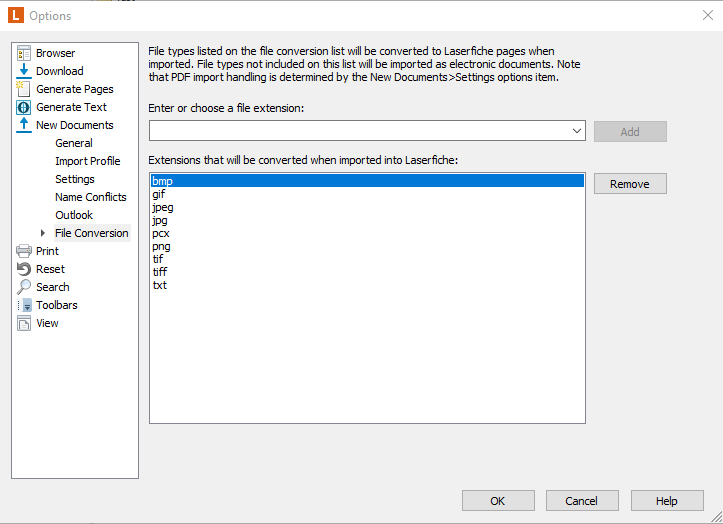Screen dimensions: 723x524
Task: Click the Browser options icon
Action: tap(24, 53)
